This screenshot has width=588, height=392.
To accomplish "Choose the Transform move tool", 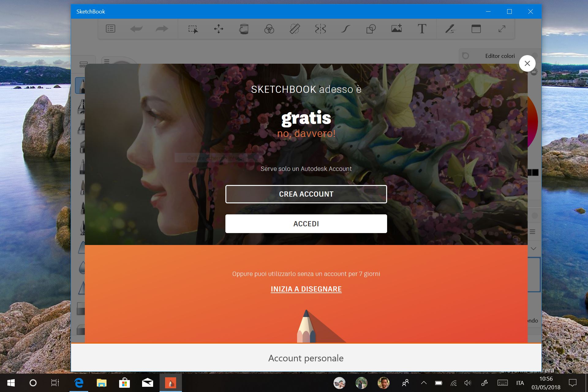I will point(219,29).
